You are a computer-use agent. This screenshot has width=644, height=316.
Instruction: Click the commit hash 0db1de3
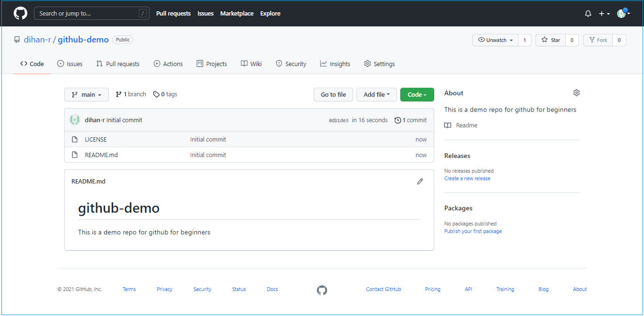[339, 121]
